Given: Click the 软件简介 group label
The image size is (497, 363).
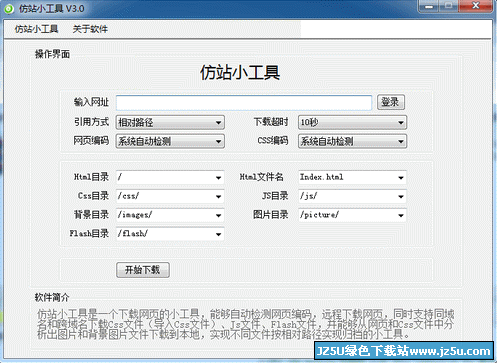Looking at the screenshot, I should tap(52, 297).
